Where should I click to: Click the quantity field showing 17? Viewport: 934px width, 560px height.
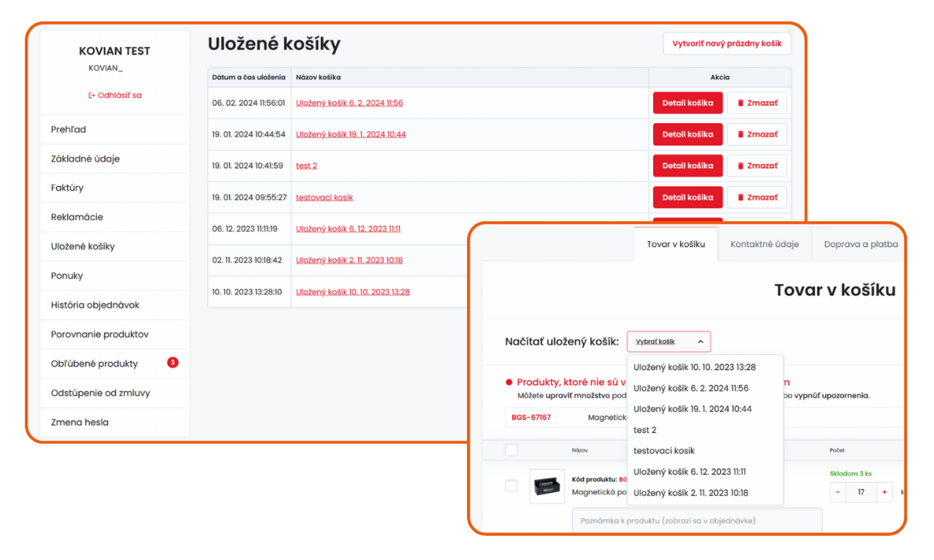861,492
